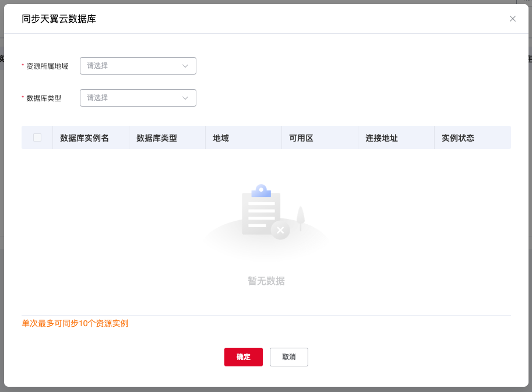Click the 同步天翼云数据库 dialog title
This screenshot has height=392, width=532.
(x=59, y=19)
